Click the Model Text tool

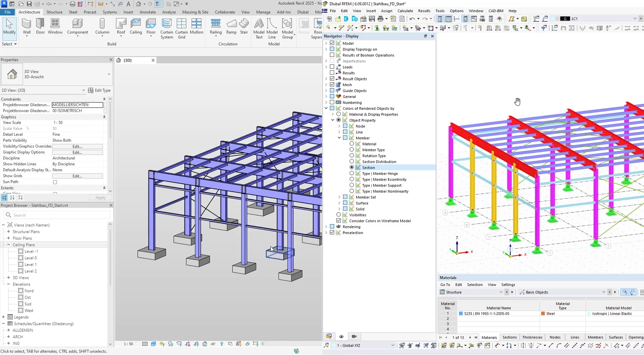(259, 29)
